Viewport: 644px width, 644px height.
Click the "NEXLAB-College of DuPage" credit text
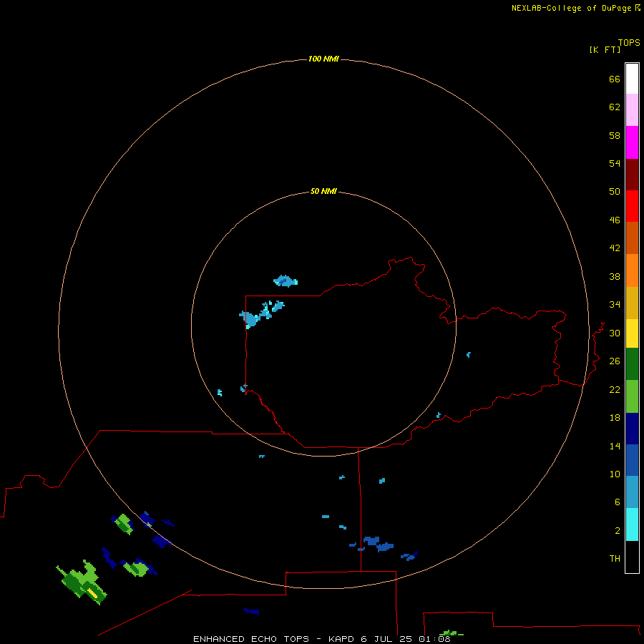coord(571,8)
